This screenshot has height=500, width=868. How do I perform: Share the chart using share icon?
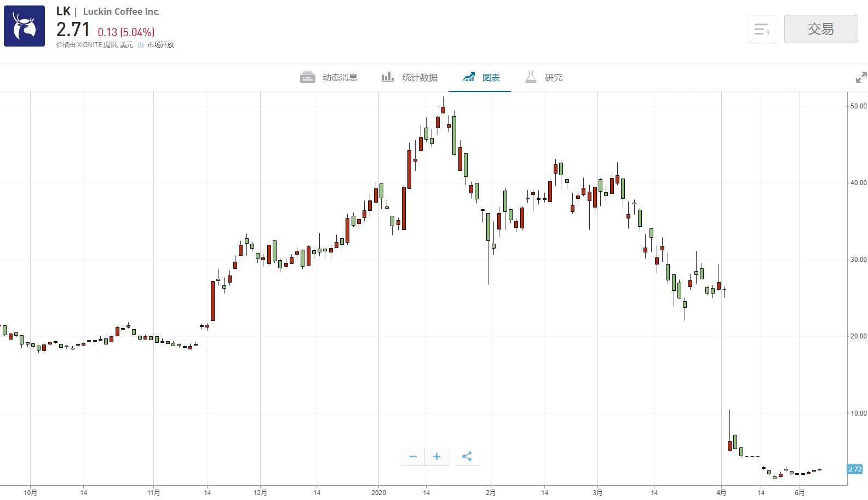tap(467, 457)
